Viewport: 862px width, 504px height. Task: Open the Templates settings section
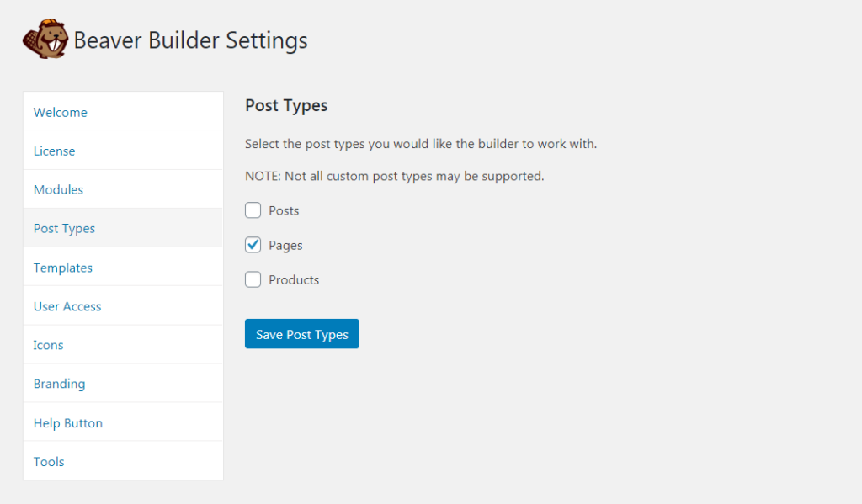coord(62,268)
